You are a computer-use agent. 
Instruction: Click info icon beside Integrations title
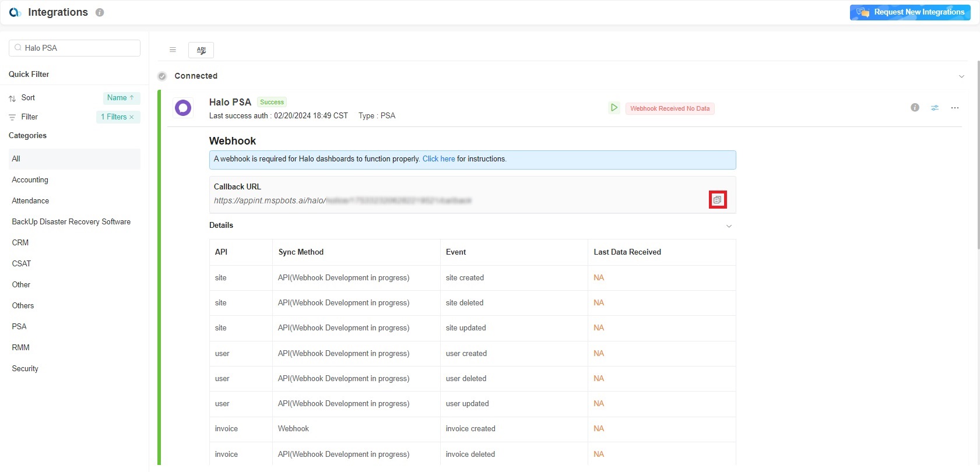pyautogui.click(x=100, y=12)
